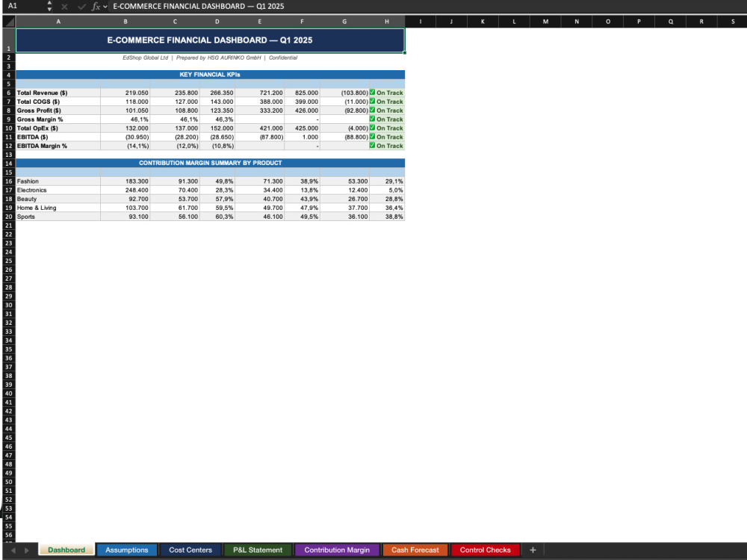Image resolution: width=747 pixels, height=560 pixels.
Task: Switch to the P&L Statement tab
Action: tap(258, 550)
